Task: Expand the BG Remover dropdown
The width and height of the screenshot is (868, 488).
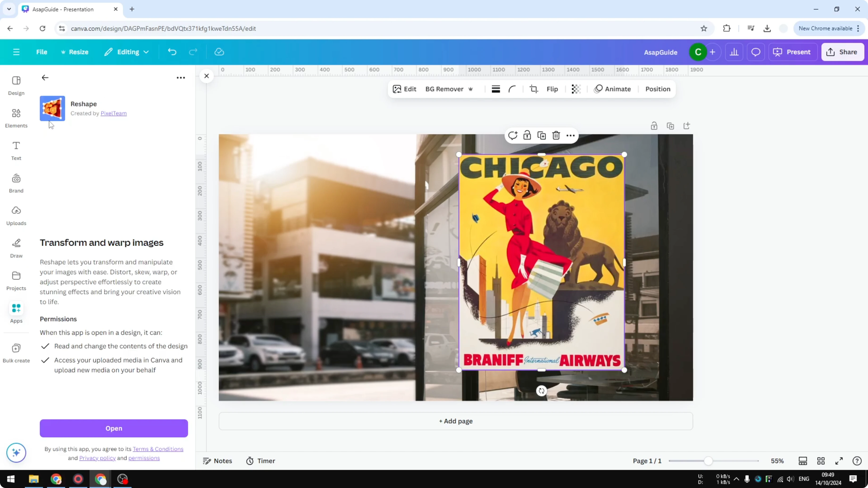Action: pyautogui.click(x=471, y=89)
